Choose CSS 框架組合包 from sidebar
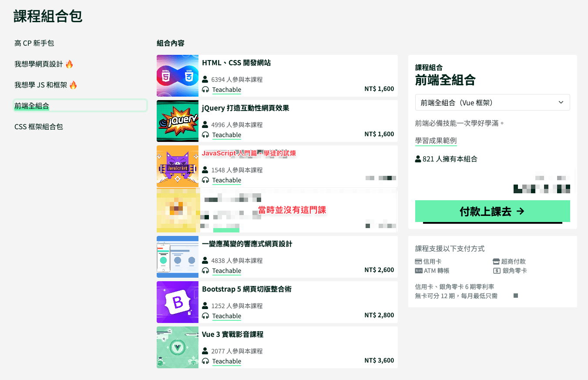The width and height of the screenshot is (588, 380). pos(39,127)
